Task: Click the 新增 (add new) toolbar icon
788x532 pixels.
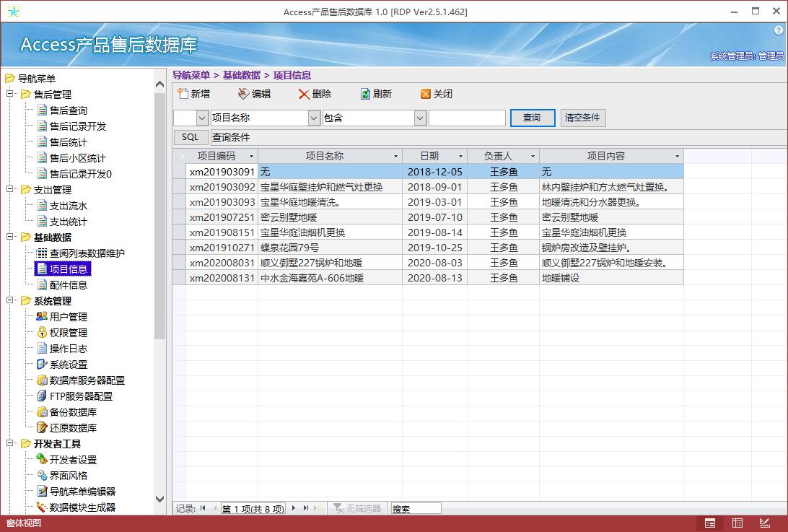Action: 183,94
